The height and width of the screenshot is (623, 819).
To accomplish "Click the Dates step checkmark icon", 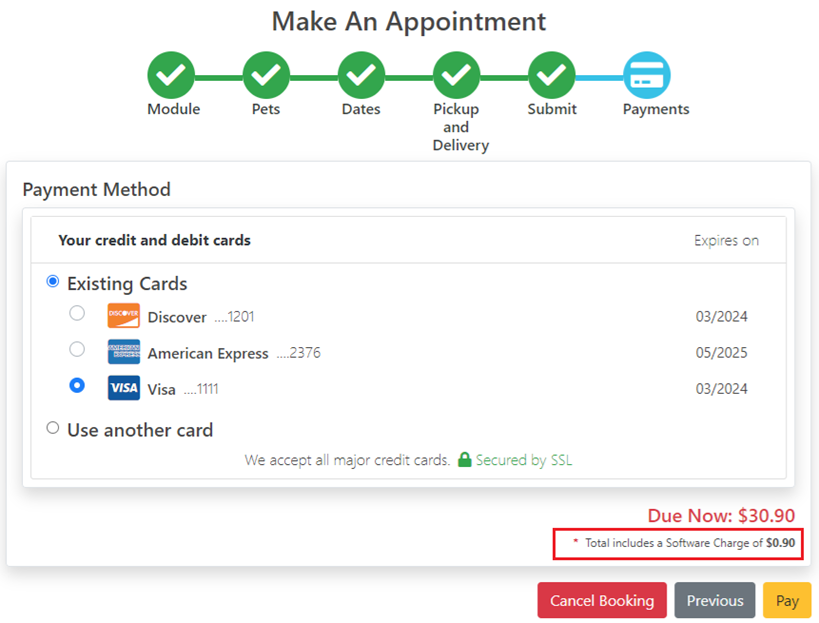I will click(361, 75).
